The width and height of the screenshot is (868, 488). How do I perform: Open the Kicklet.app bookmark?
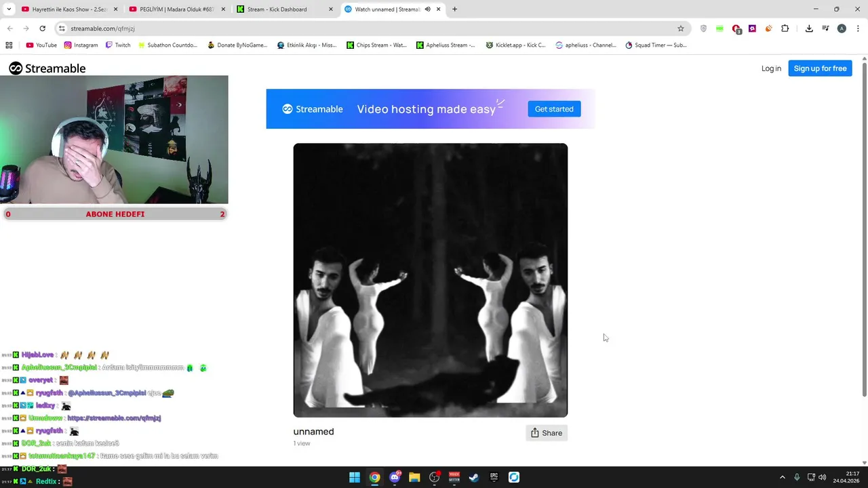[x=515, y=45]
